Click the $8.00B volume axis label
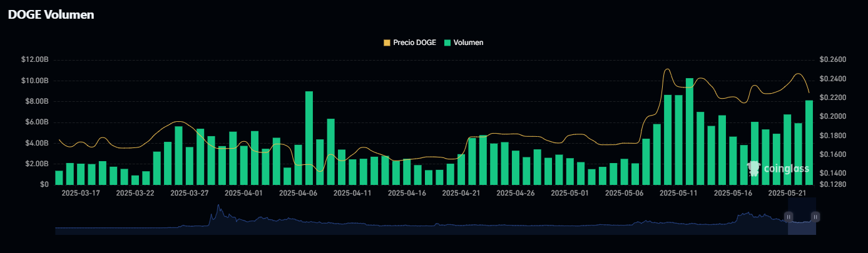Screen dimensions: 868x253 (37, 101)
